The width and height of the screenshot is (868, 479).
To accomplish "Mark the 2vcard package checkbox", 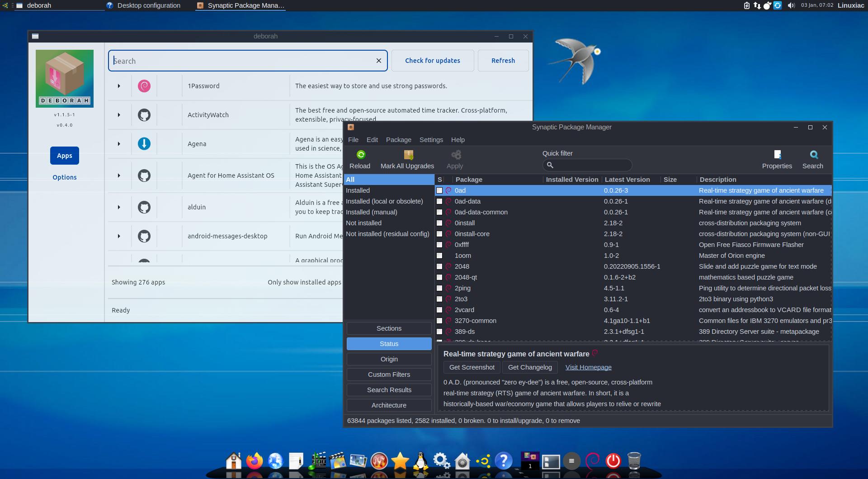I will pyautogui.click(x=439, y=310).
